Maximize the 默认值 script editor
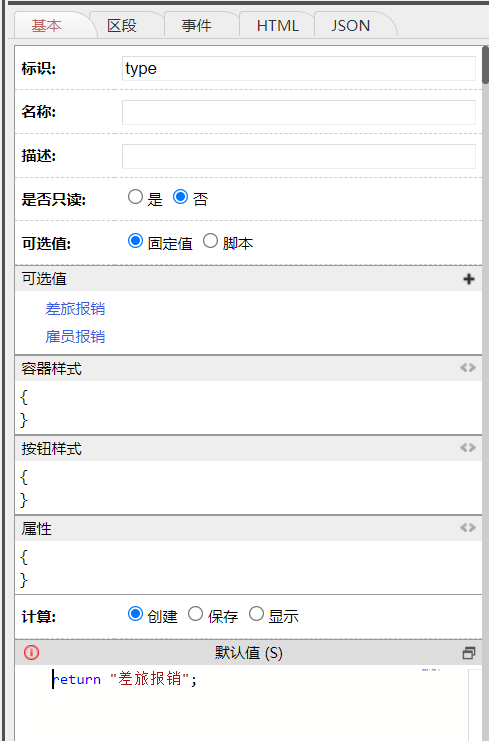This screenshot has width=489, height=741. 469,653
